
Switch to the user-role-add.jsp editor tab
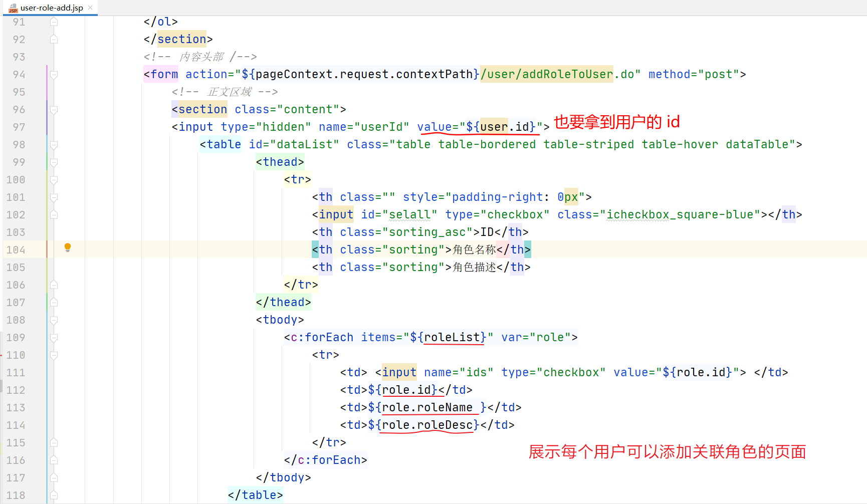click(51, 8)
